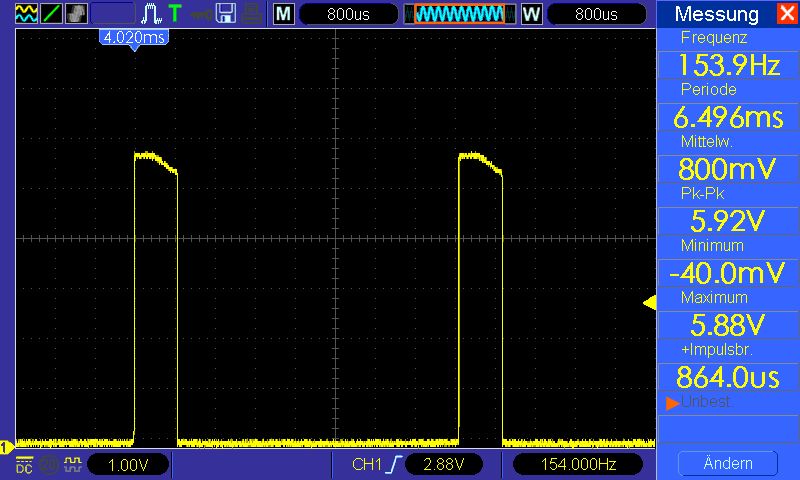Select the Frequenz 153.9Hz measurement
This screenshot has height=480, width=800.
[728, 65]
